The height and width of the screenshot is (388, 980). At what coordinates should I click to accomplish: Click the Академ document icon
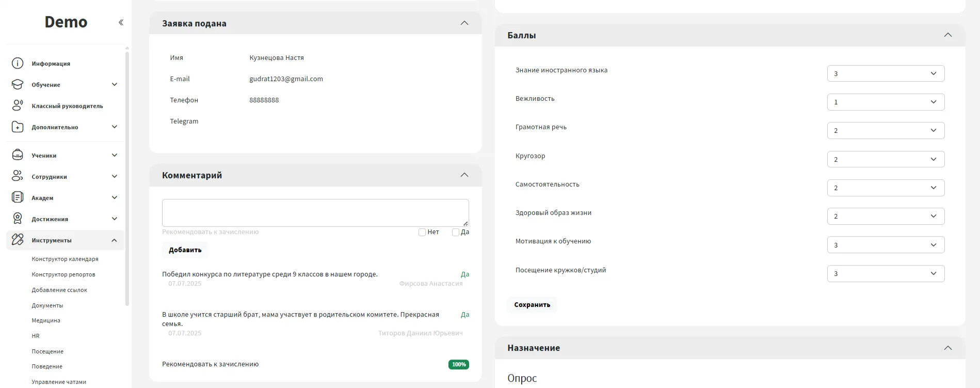(x=18, y=197)
